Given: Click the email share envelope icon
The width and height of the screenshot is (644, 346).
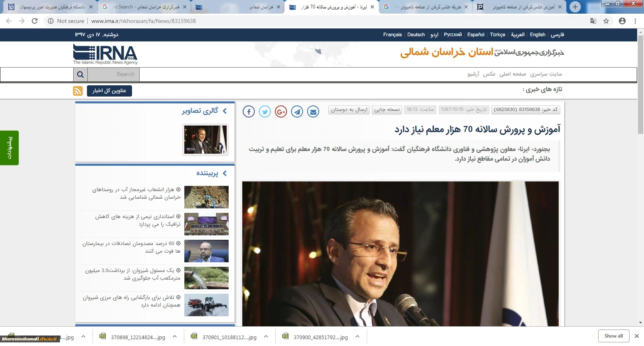Looking at the screenshot, I should point(313,111).
